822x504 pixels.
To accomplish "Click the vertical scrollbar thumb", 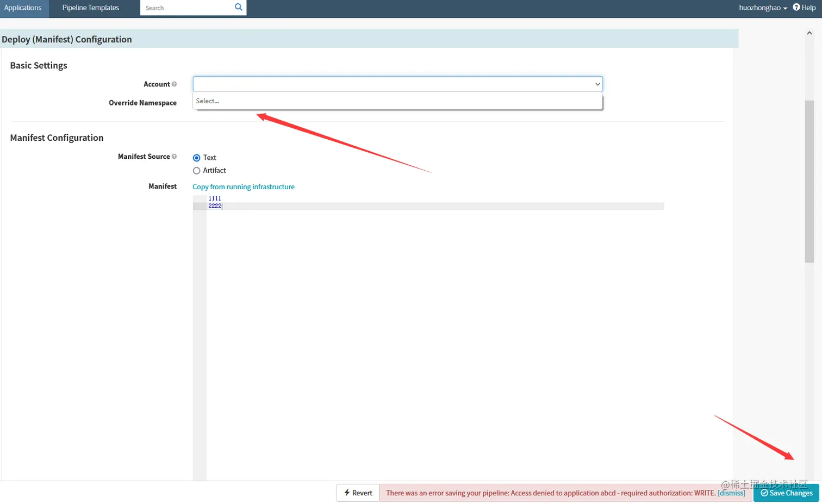I will click(809, 182).
